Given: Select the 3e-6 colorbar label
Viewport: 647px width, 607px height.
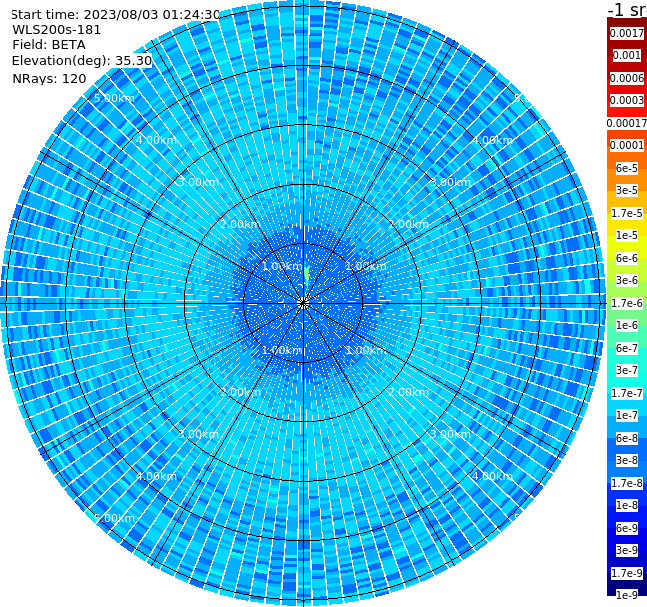Looking at the screenshot, I should click(x=627, y=280).
